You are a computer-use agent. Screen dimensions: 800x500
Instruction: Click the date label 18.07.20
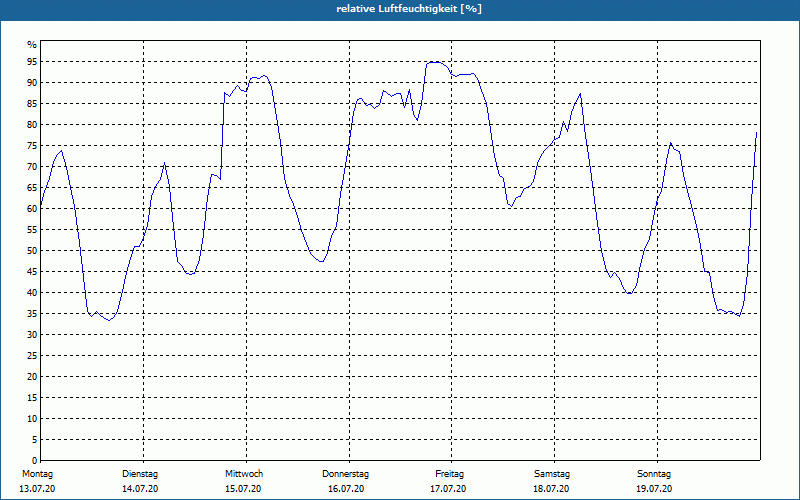(x=551, y=489)
